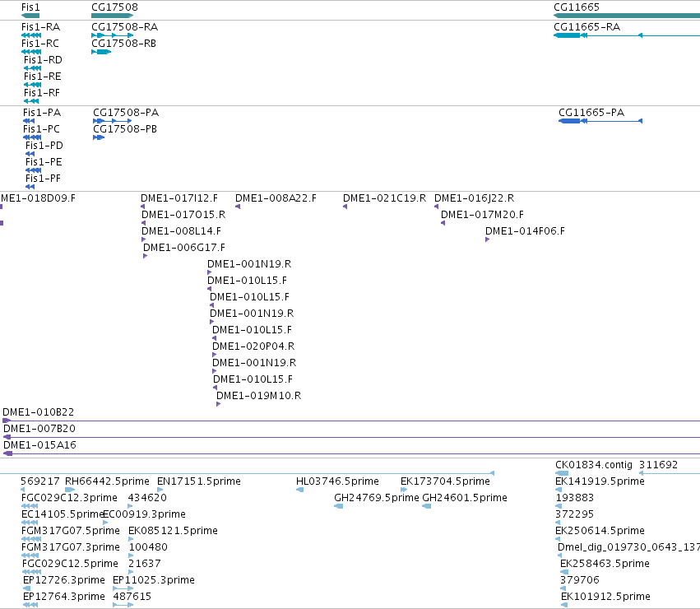700x609 pixels.
Task: Open EST 434620
Action: (x=130, y=507)
